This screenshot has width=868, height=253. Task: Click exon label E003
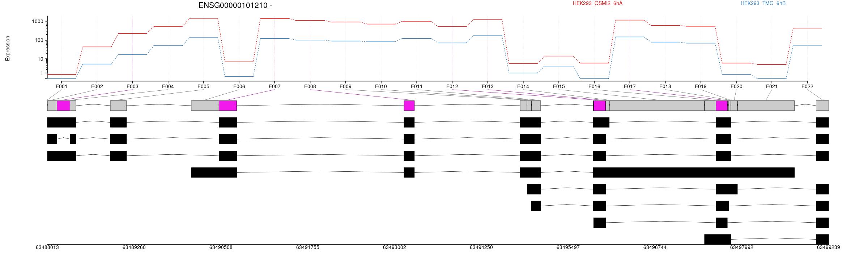[132, 86]
